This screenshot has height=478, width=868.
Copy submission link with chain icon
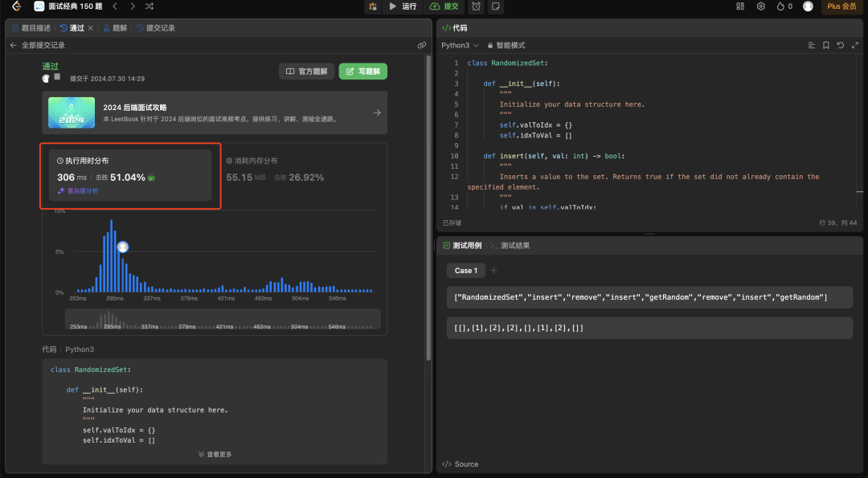[422, 45]
